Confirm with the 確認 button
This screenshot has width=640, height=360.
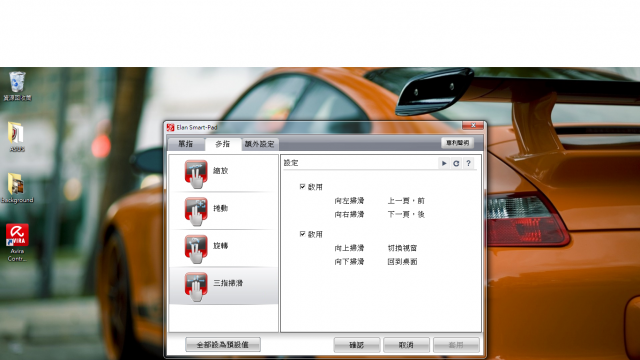(x=357, y=345)
